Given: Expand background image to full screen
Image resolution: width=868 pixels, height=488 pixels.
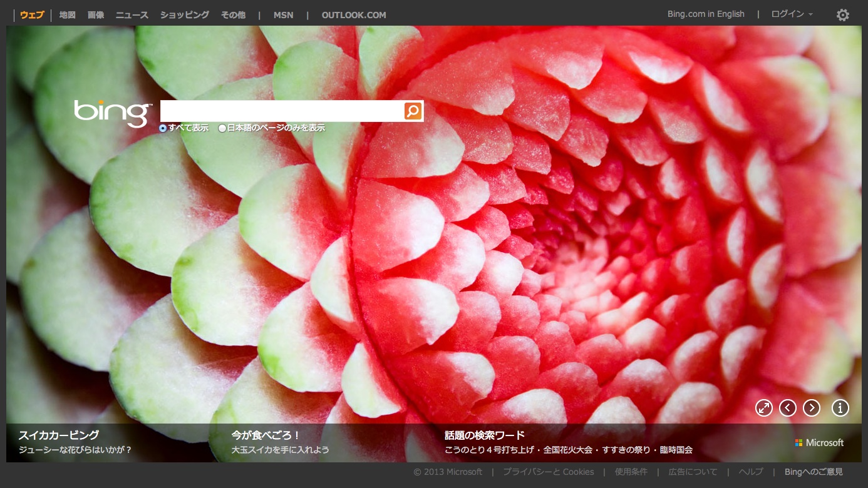Looking at the screenshot, I should (x=763, y=408).
